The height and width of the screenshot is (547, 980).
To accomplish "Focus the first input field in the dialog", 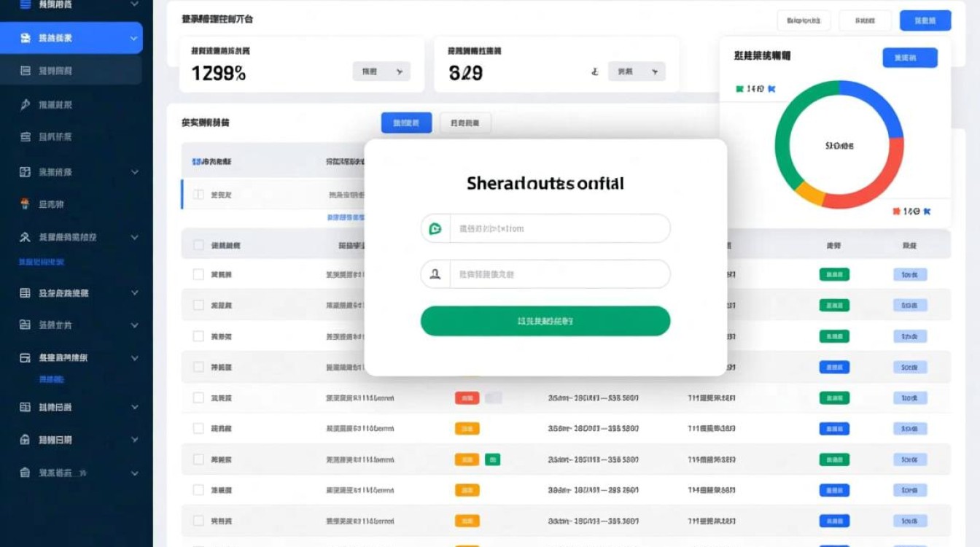I will click(x=559, y=229).
